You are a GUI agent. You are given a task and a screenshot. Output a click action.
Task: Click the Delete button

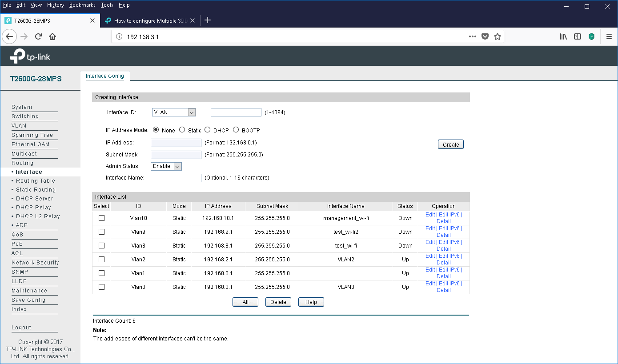[x=278, y=302]
